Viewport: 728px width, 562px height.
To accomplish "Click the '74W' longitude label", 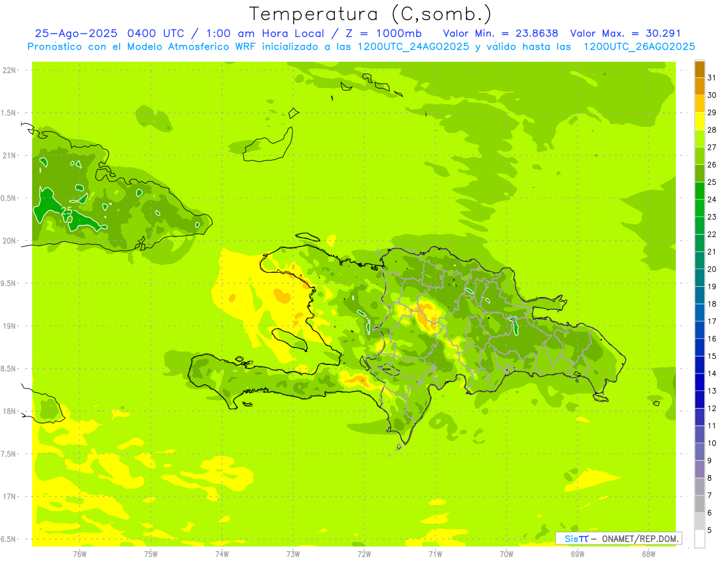I will click(x=222, y=554).
